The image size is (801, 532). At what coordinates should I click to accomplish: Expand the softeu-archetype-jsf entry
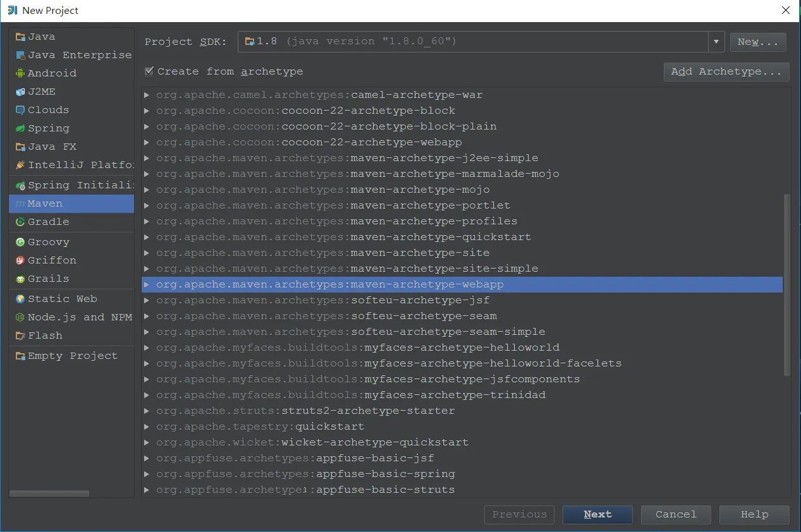[147, 300]
